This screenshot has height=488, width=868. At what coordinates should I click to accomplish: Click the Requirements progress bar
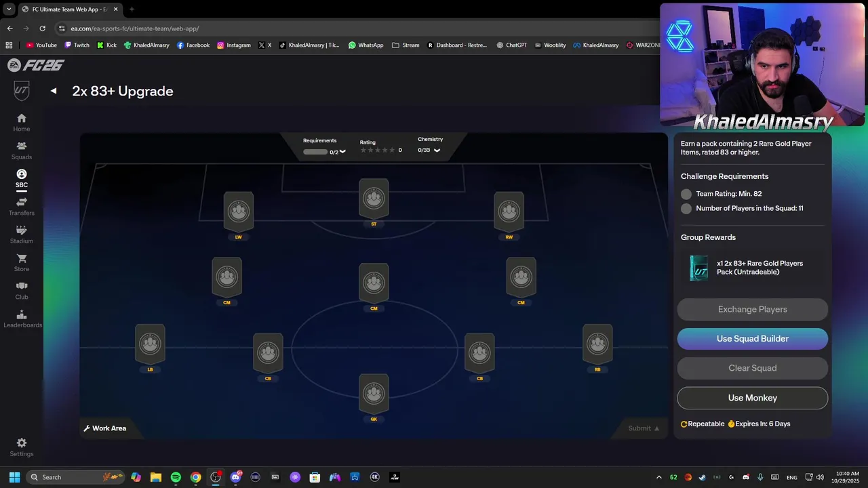(x=315, y=152)
